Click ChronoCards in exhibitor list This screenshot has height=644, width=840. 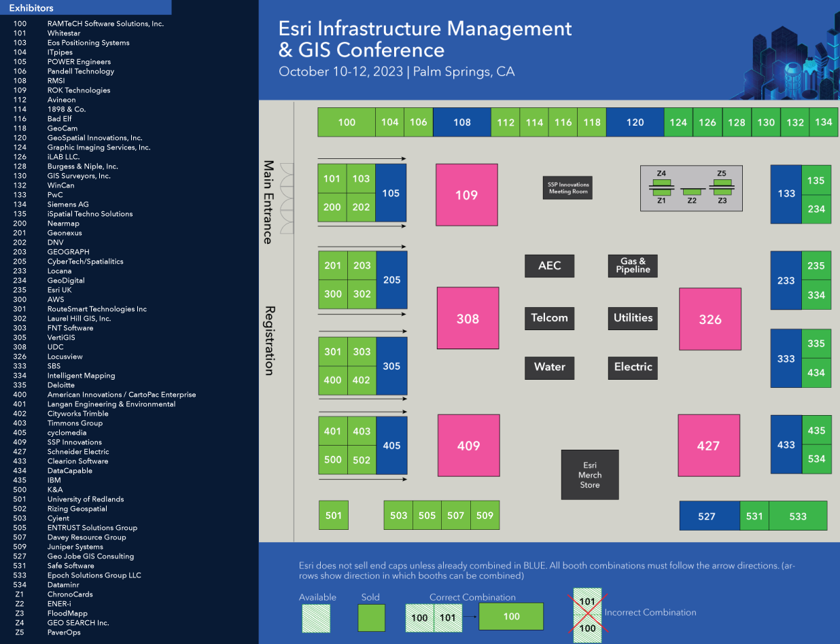pos(70,594)
